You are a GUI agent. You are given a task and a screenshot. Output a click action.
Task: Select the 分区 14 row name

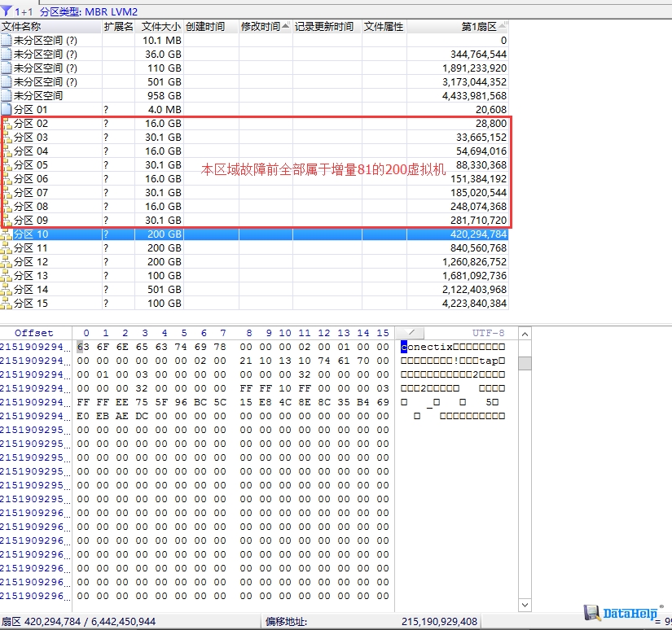click(31, 290)
